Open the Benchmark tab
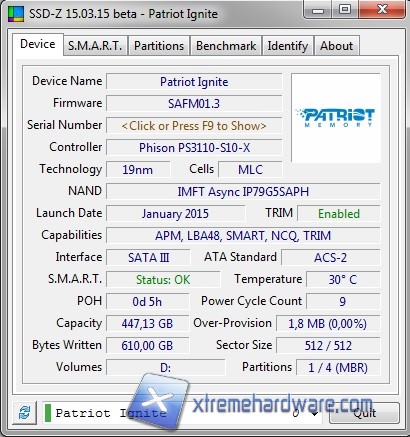The height and width of the screenshot is (437, 410). point(226,46)
